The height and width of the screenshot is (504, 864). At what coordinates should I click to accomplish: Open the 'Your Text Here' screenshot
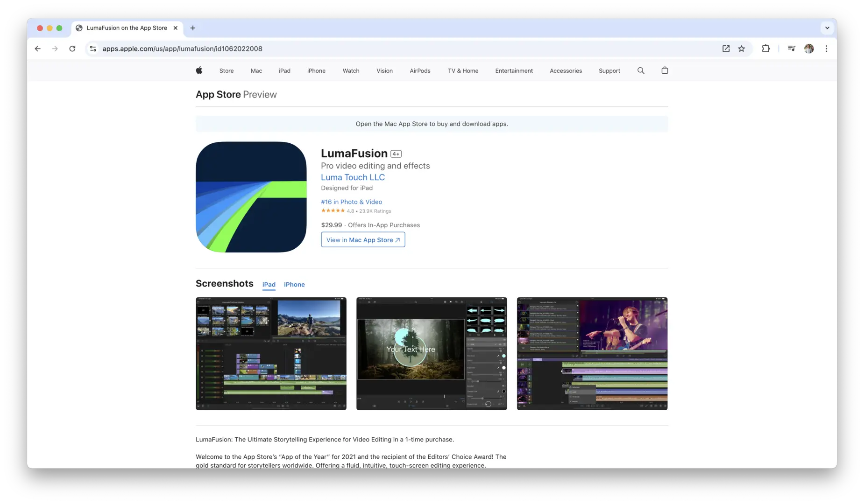[432, 354]
